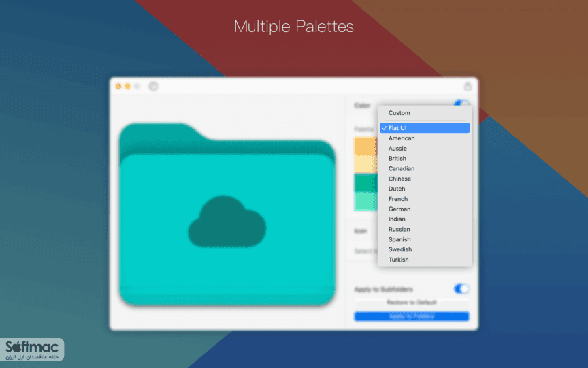This screenshot has width=588, height=368.
Task: Pick the Chinese palette entry
Action: click(425, 179)
